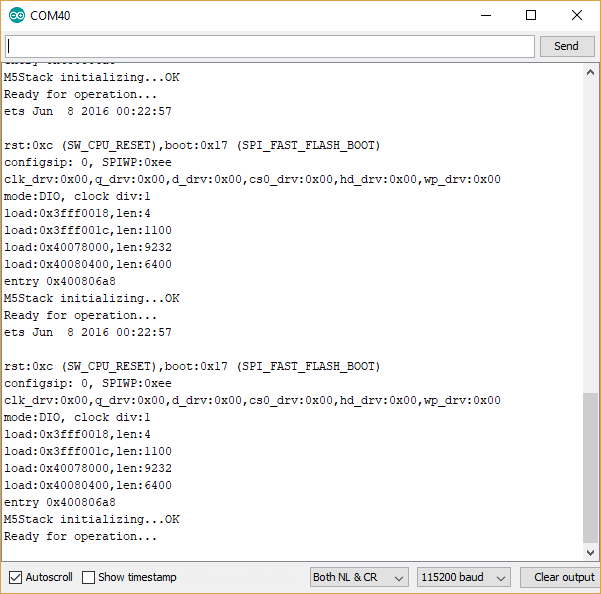Viewport: 601px width, 594px height.
Task: Click the vertical scrollbar thumb
Action: tap(590, 468)
